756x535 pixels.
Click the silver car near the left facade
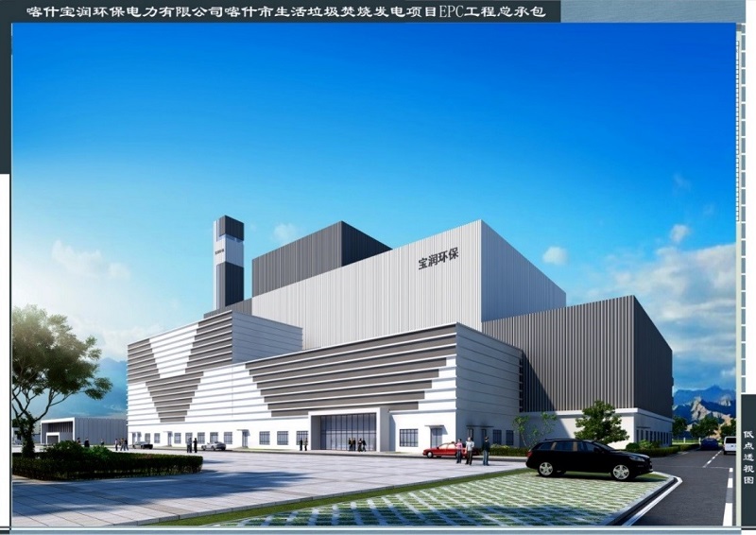point(214,445)
